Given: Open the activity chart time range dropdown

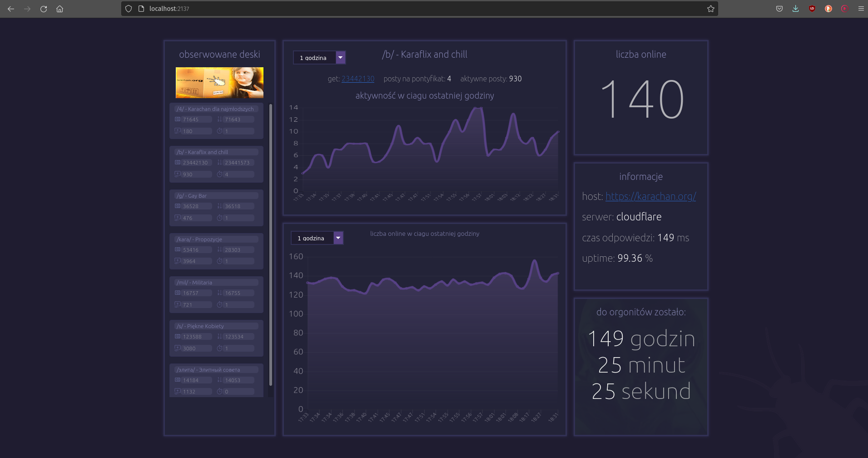Looking at the screenshot, I should tap(319, 58).
